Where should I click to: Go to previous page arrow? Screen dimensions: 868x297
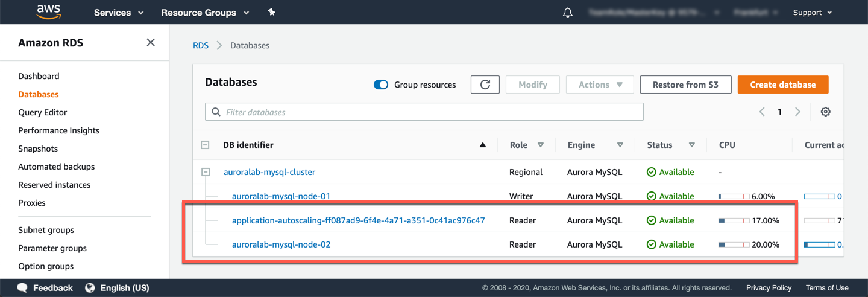click(x=762, y=112)
